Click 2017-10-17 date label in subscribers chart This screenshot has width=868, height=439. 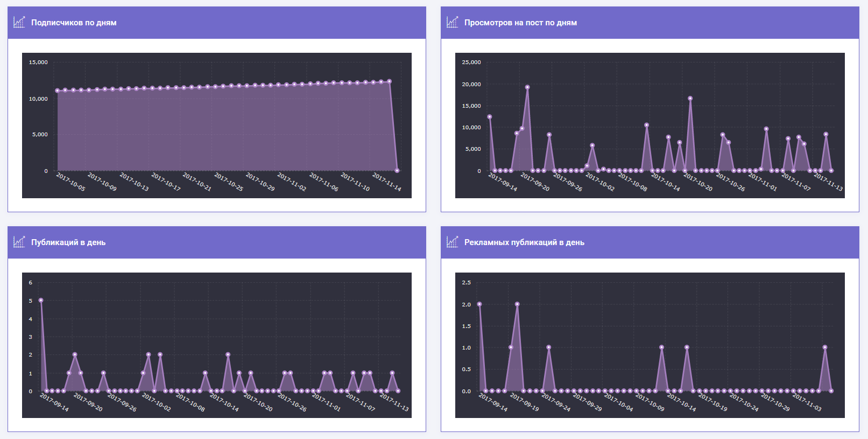click(x=166, y=182)
